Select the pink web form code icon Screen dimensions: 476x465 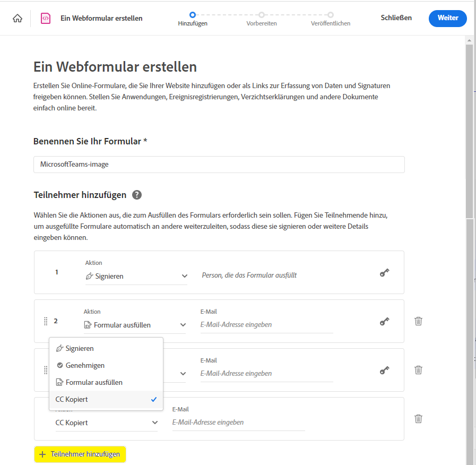(45, 18)
